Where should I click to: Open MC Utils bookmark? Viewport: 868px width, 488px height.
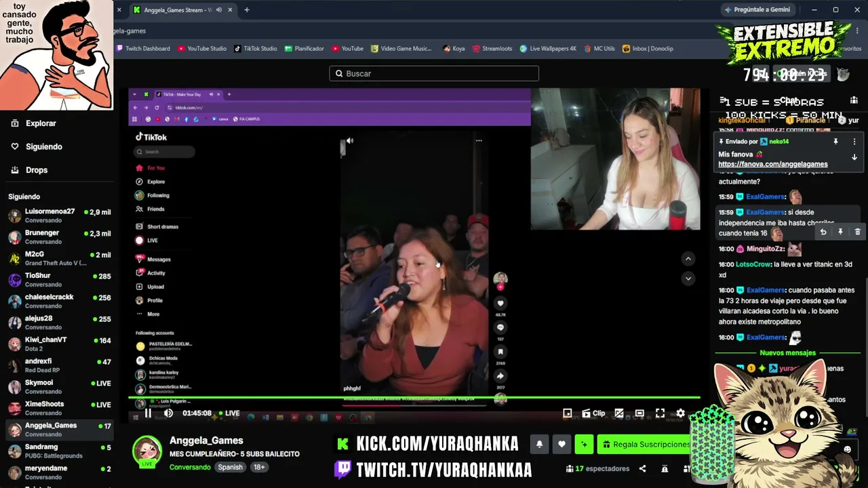pyautogui.click(x=599, y=49)
